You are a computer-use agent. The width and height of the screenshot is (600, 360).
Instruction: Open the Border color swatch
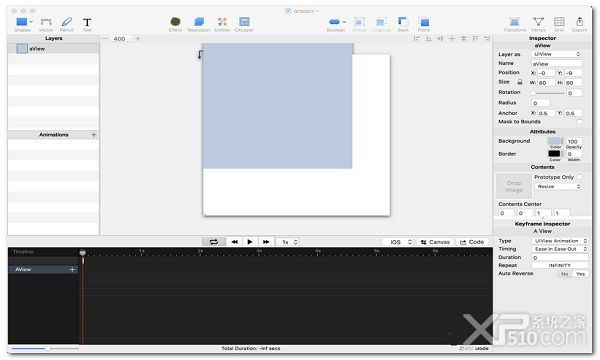pyautogui.click(x=554, y=154)
